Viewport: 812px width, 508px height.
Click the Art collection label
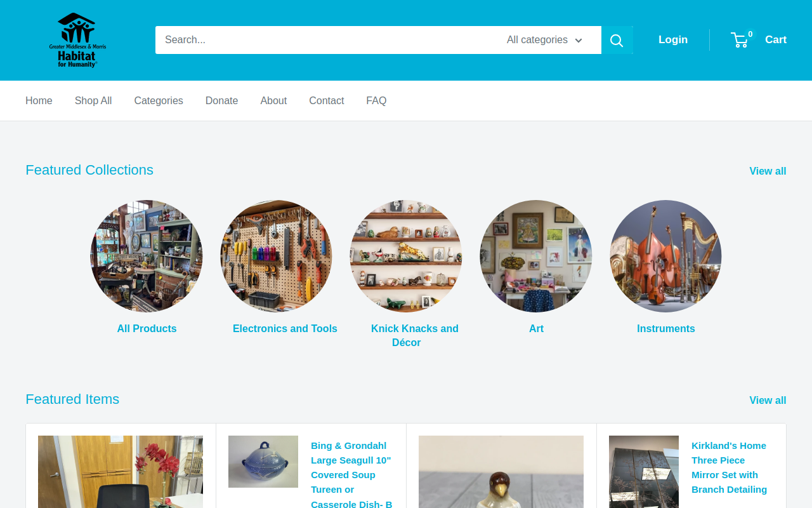[536, 328]
